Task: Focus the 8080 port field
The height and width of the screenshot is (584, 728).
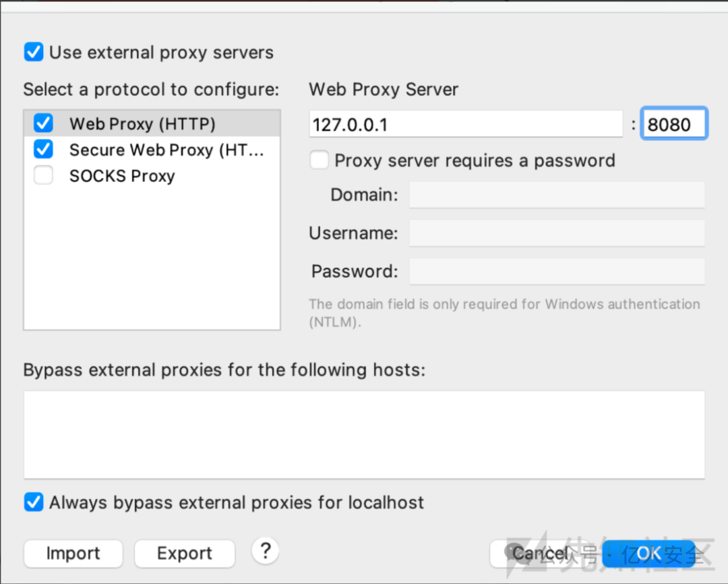Action: (673, 125)
